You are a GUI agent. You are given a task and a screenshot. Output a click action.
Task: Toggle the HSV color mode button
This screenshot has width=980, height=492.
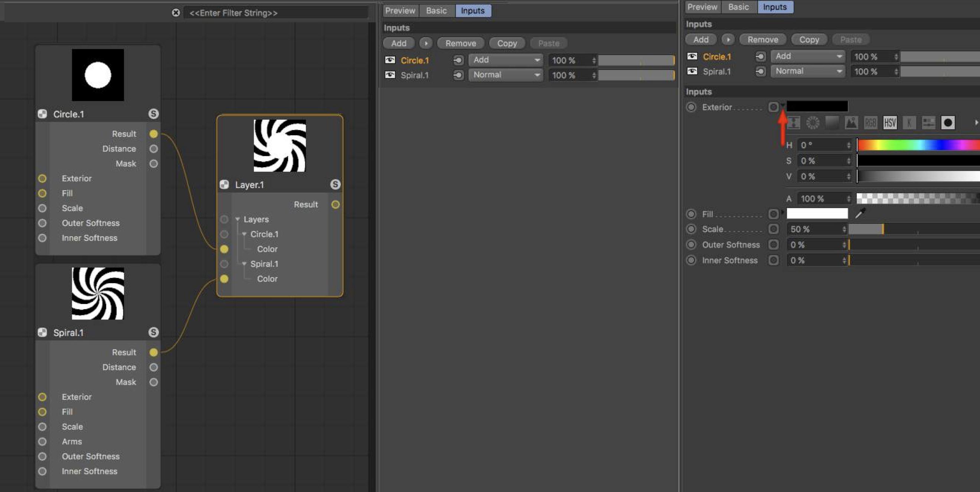pyautogui.click(x=890, y=123)
